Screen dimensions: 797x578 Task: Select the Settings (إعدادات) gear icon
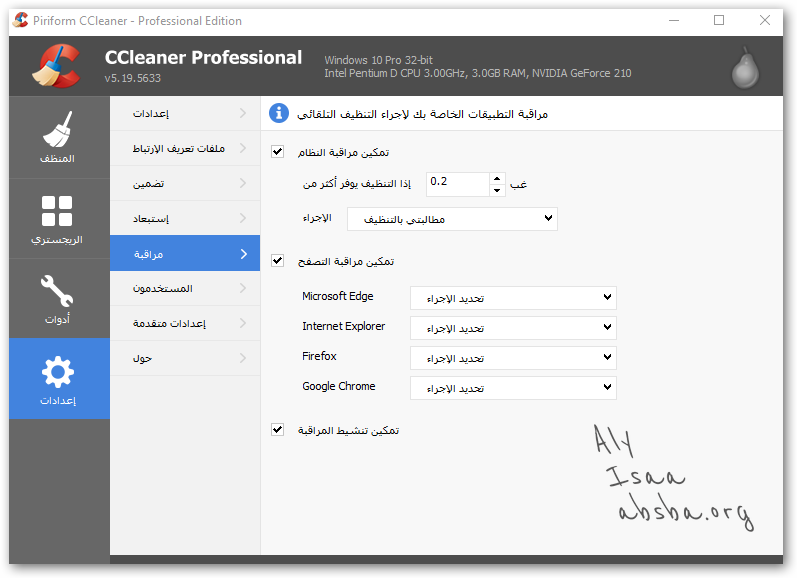[x=58, y=373]
